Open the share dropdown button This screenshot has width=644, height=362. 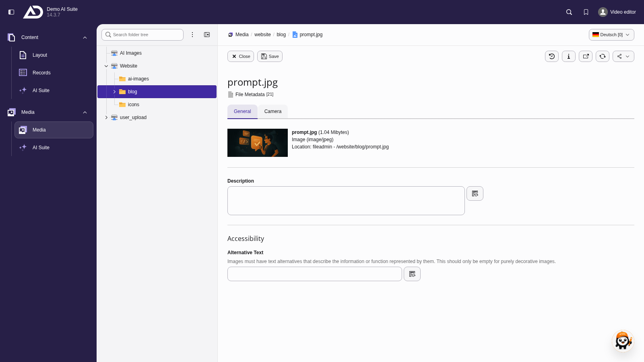(623, 56)
